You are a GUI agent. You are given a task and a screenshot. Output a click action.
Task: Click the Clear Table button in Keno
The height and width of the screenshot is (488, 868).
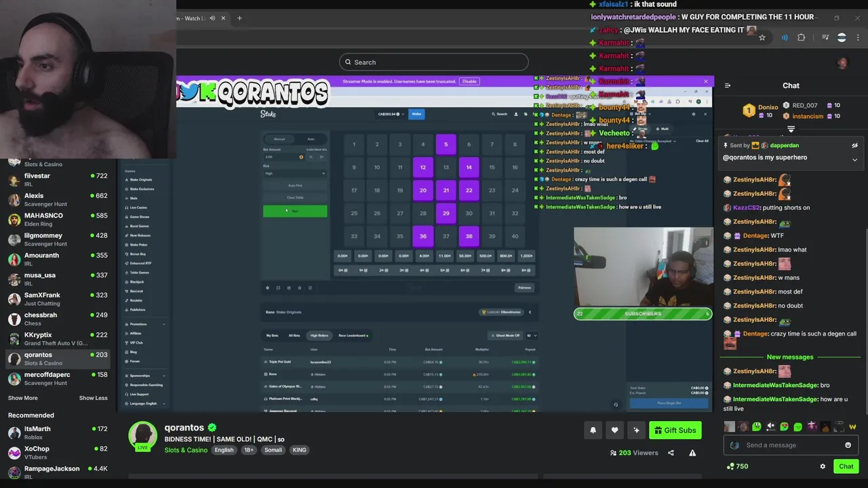[x=295, y=197]
